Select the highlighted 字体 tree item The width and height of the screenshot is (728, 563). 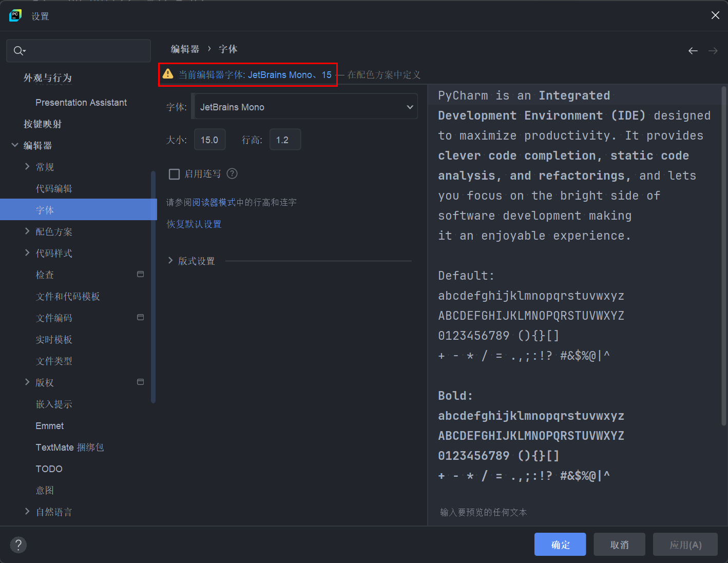pos(78,209)
